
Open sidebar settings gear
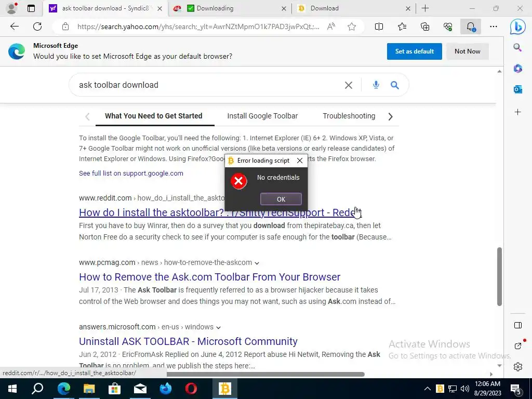click(518, 367)
